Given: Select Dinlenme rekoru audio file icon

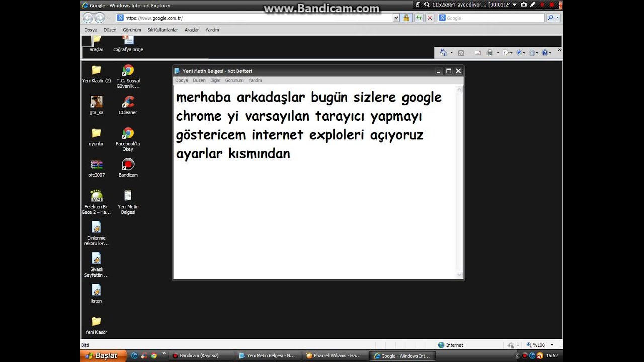Looking at the screenshot, I should pos(96,233).
